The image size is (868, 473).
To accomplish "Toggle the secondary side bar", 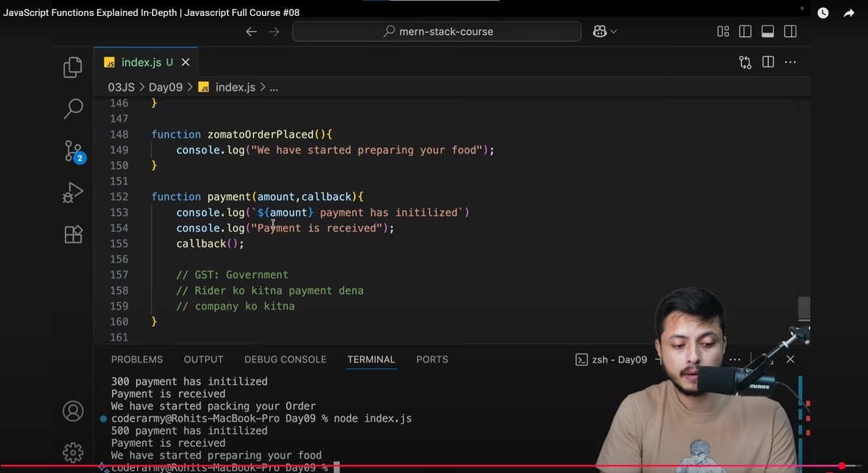I will (x=791, y=32).
